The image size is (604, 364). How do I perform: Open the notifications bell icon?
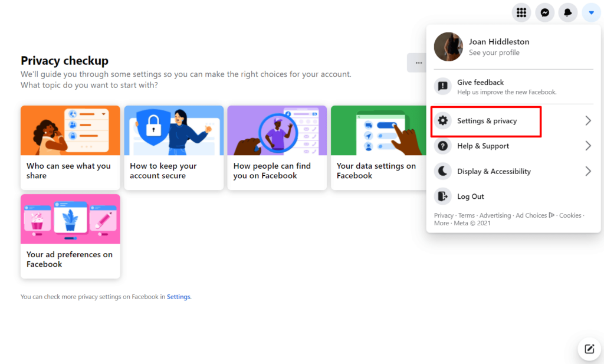[x=568, y=13]
